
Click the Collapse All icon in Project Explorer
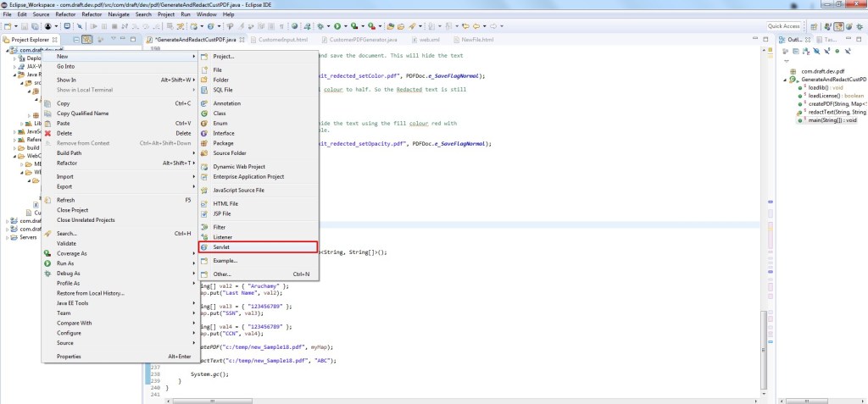(77, 39)
